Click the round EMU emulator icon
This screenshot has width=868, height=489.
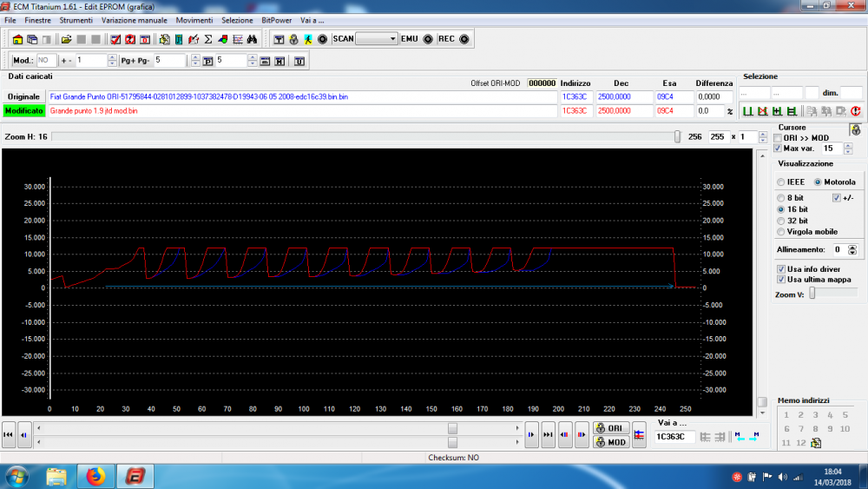[x=428, y=39]
